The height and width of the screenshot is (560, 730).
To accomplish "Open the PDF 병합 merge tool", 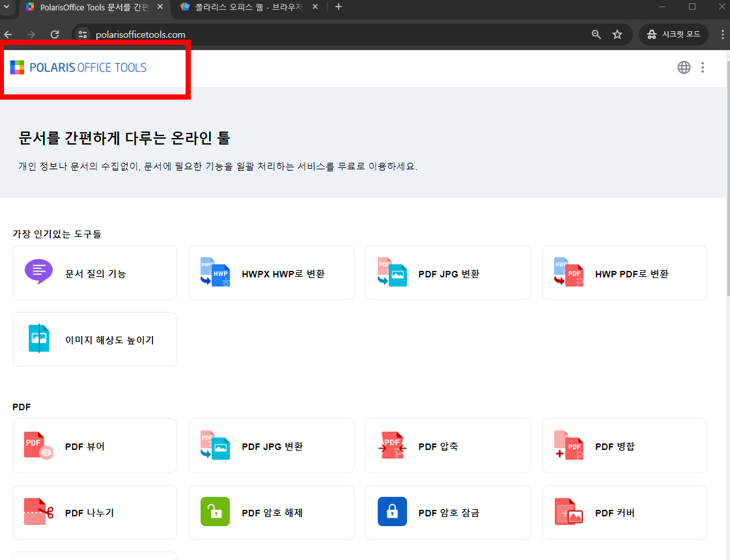I will coord(624,445).
